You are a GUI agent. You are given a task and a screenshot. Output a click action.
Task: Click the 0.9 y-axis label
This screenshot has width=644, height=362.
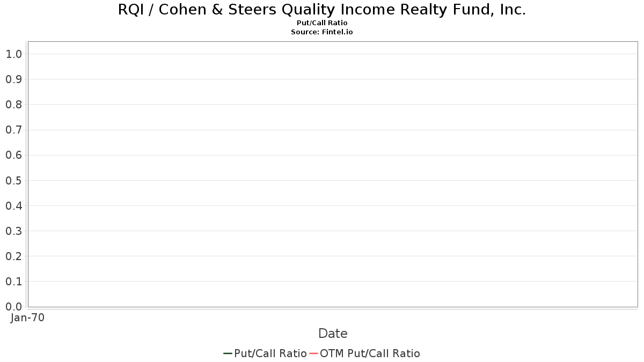point(14,79)
